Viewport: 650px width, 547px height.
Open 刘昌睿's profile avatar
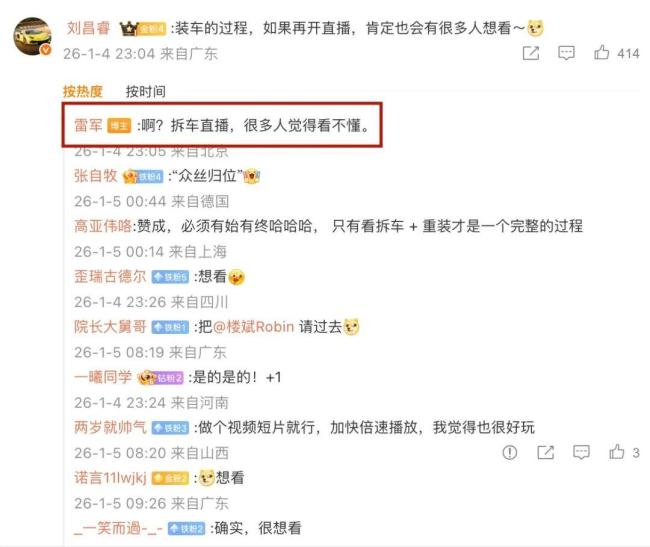tap(33, 36)
